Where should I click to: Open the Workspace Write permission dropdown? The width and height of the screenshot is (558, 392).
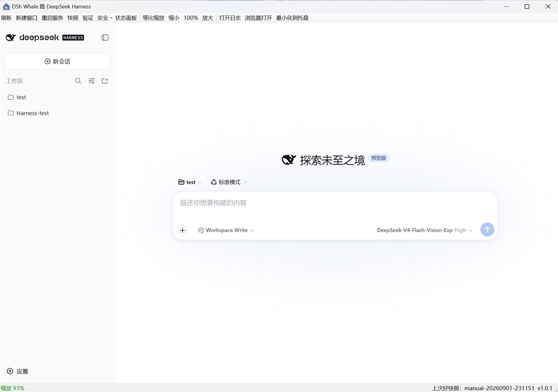pyautogui.click(x=226, y=230)
